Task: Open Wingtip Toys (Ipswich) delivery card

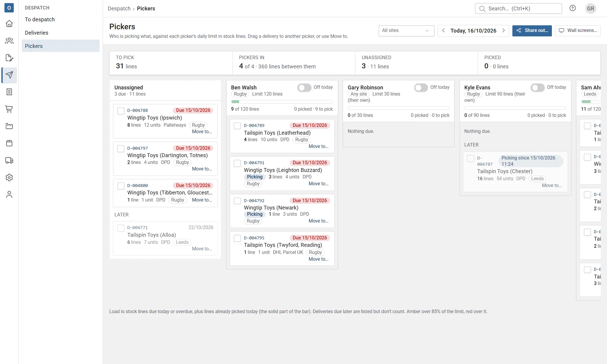Action: (x=165, y=121)
